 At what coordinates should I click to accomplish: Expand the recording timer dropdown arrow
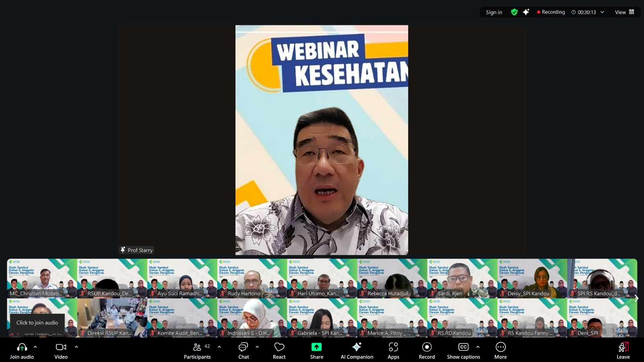[602, 12]
